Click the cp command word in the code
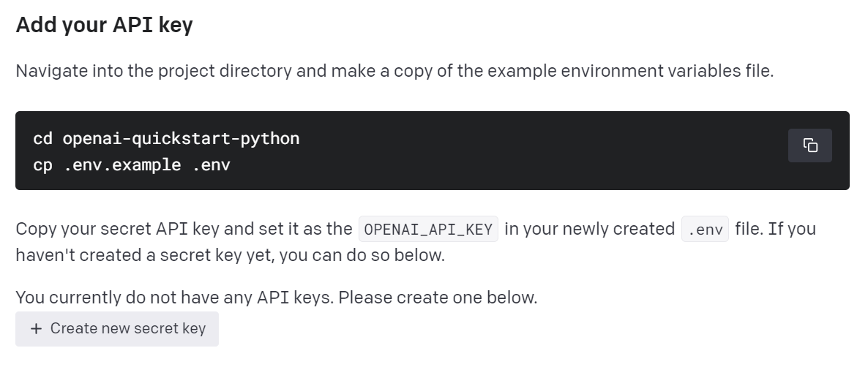This screenshot has width=868, height=378. 42,165
